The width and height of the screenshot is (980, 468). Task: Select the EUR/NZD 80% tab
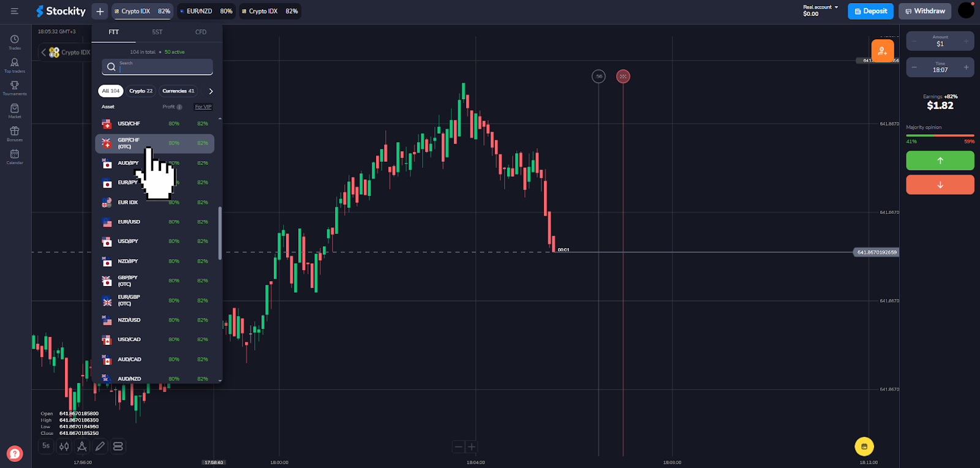(206, 11)
